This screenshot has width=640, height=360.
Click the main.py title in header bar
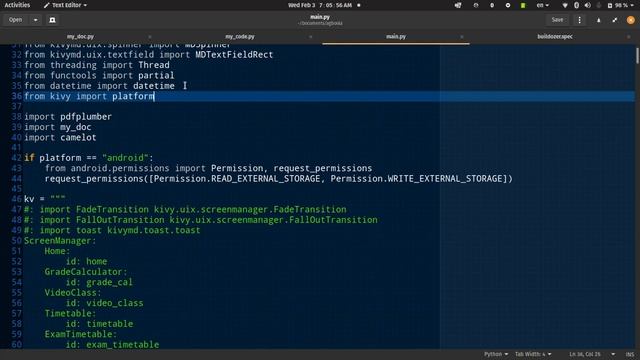pos(320,17)
